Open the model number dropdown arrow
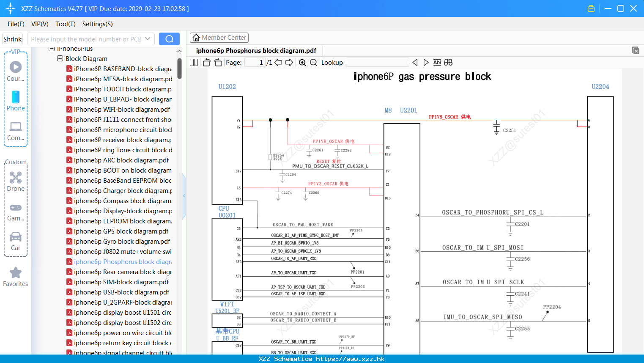Viewport: 644px width, 363px height. tap(148, 39)
